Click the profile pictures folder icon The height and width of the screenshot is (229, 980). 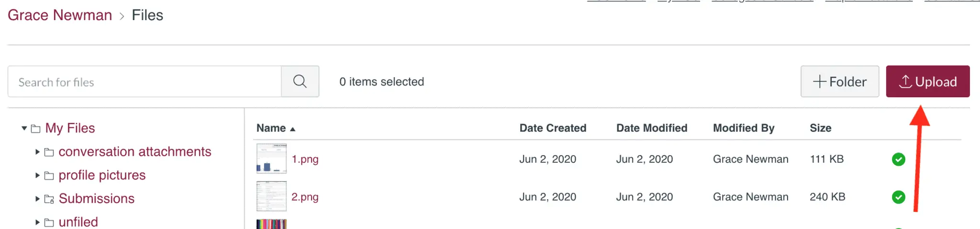(49, 176)
